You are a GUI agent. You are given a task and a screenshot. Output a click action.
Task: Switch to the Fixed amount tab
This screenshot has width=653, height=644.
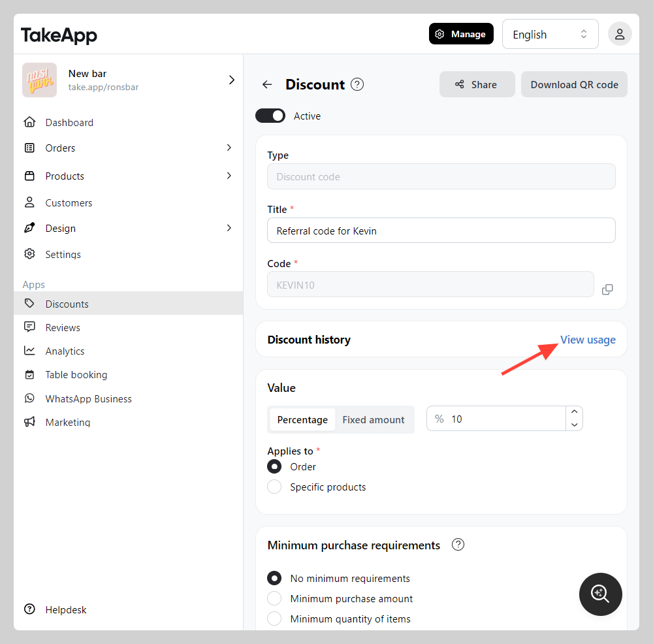pyautogui.click(x=373, y=420)
